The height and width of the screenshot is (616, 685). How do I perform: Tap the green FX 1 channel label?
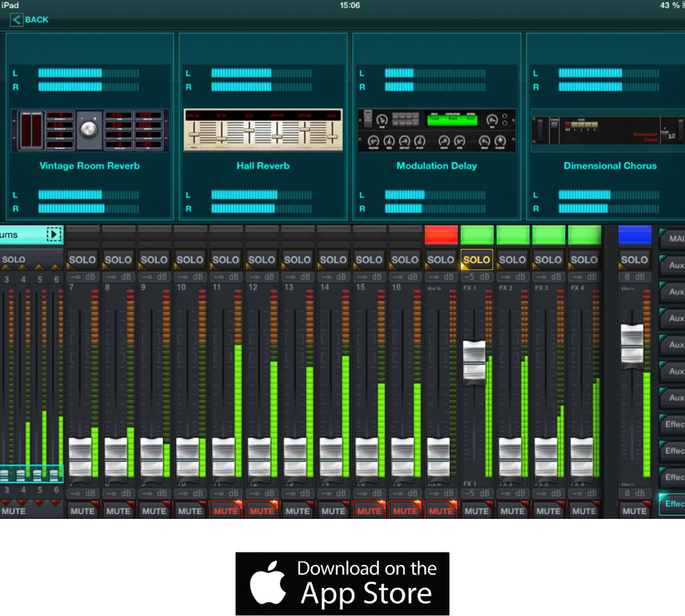[x=477, y=235]
